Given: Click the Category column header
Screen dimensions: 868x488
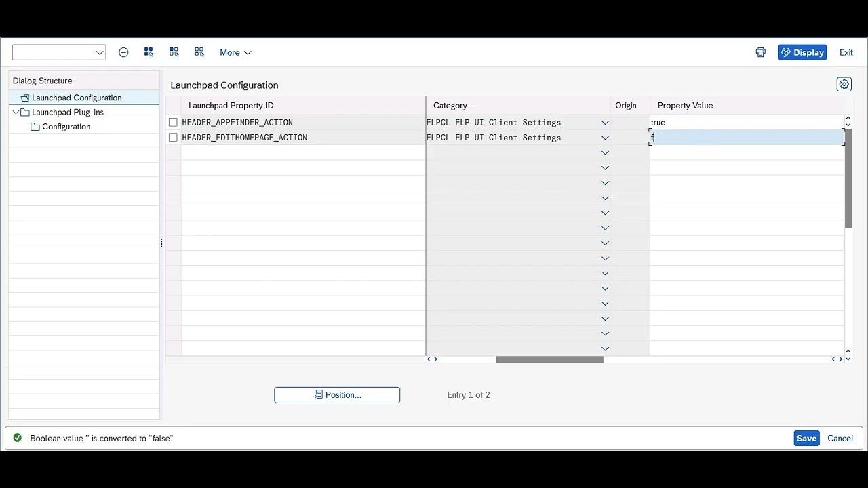Looking at the screenshot, I should [518, 106].
